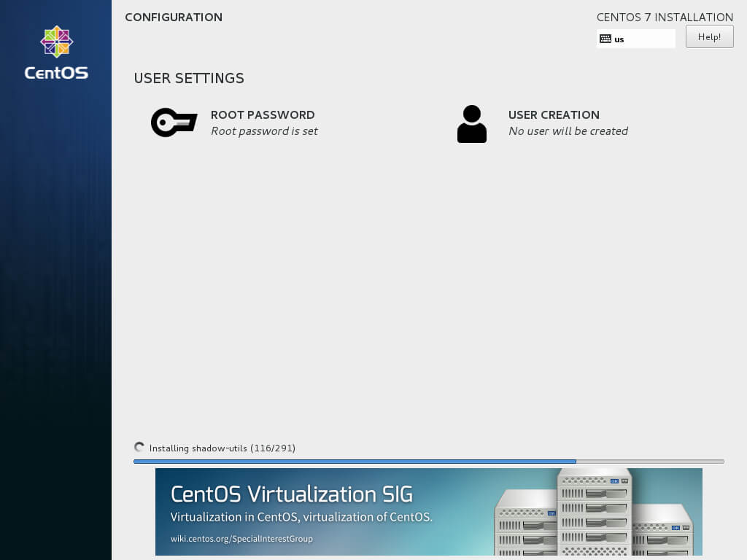Click the CentOS wordmark in the sidebar

56,73
